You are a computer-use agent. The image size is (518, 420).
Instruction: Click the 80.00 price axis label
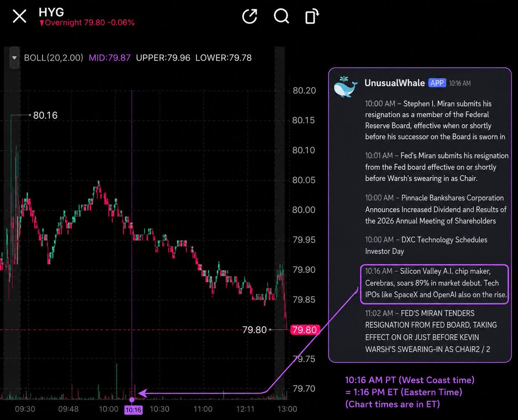(304, 210)
